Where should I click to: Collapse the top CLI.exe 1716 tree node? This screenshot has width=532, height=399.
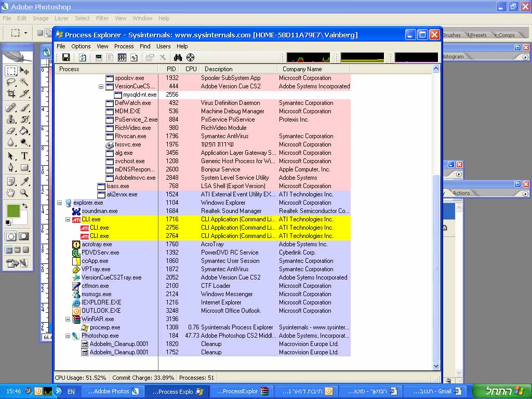tap(68, 220)
